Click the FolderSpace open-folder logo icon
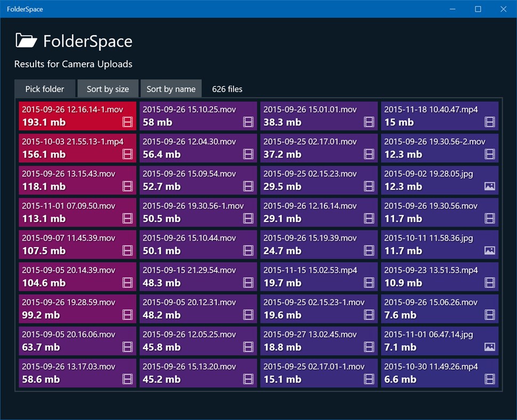Viewport: 517px width, 420px height. 26,40
